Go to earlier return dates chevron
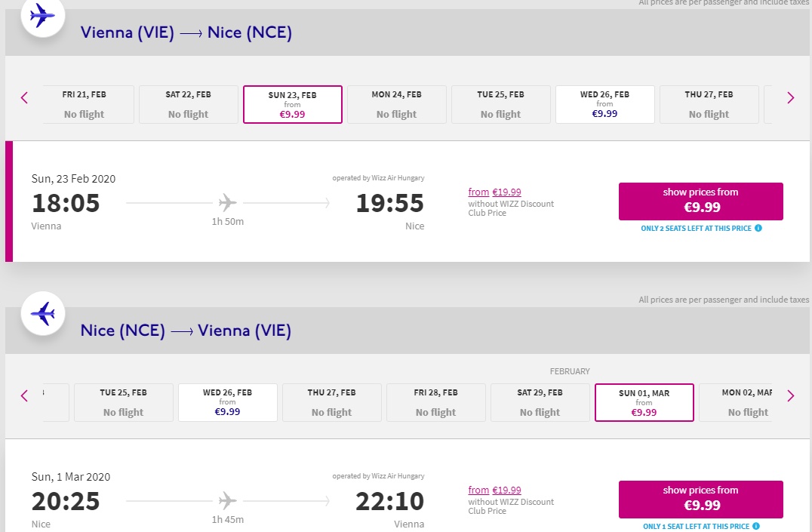This screenshot has height=532, width=812. coord(24,395)
